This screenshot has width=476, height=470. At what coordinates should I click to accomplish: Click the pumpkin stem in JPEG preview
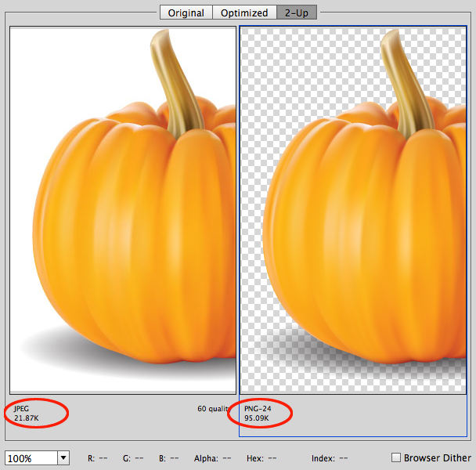pos(176,78)
